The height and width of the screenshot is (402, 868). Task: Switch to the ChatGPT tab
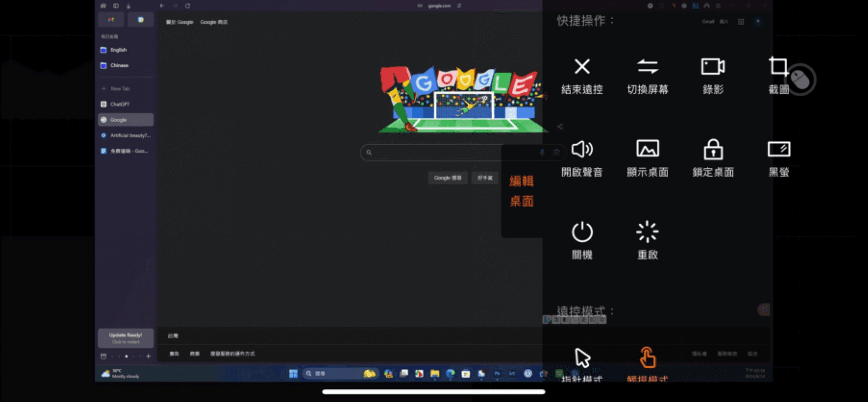pos(126,104)
